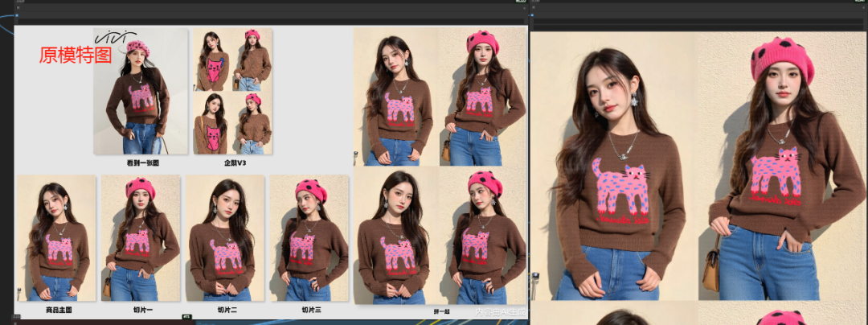Open the image above the 商品主图 label
The image size is (868, 325).
click(x=56, y=238)
